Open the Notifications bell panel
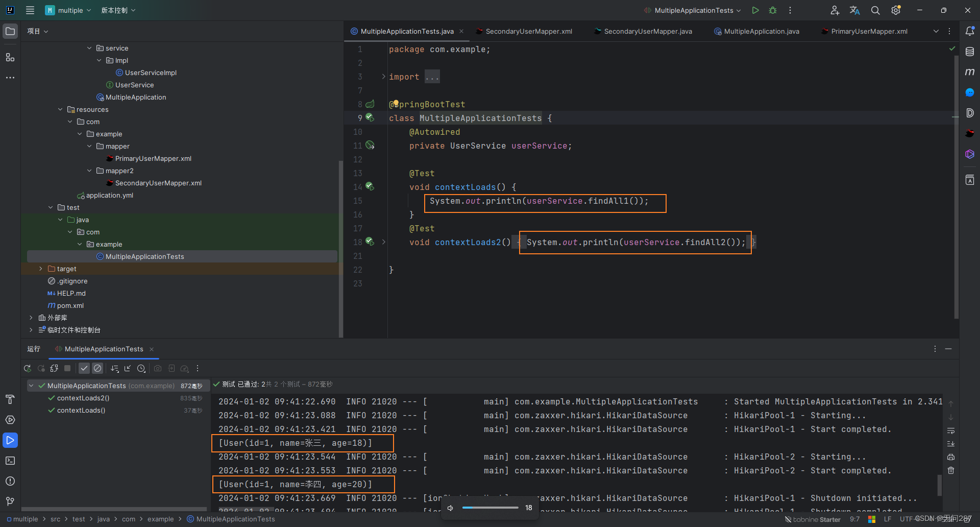The image size is (980, 527). (x=970, y=31)
